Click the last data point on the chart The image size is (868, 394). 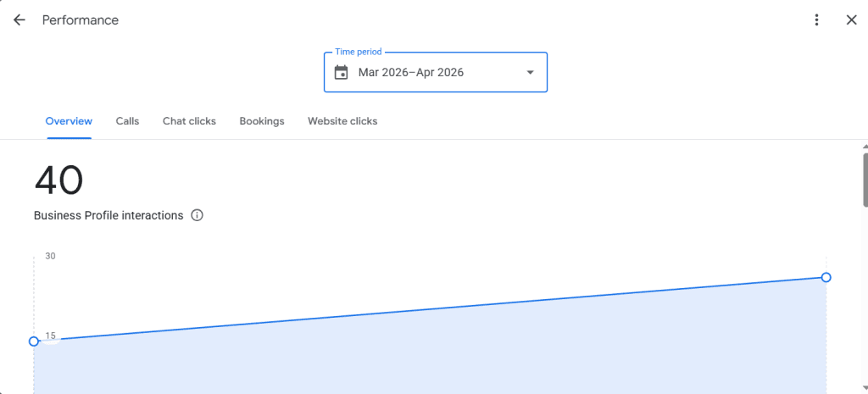coord(826,277)
